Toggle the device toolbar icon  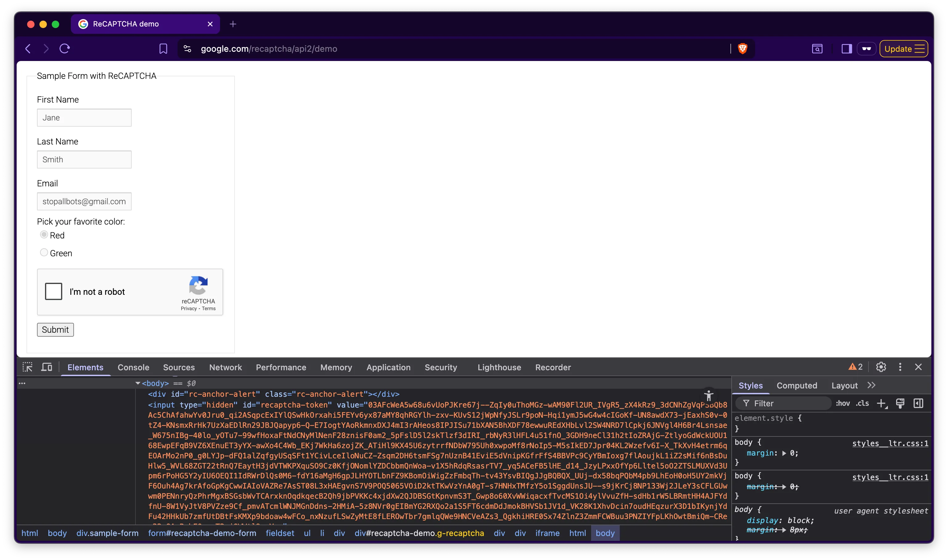[47, 367]
